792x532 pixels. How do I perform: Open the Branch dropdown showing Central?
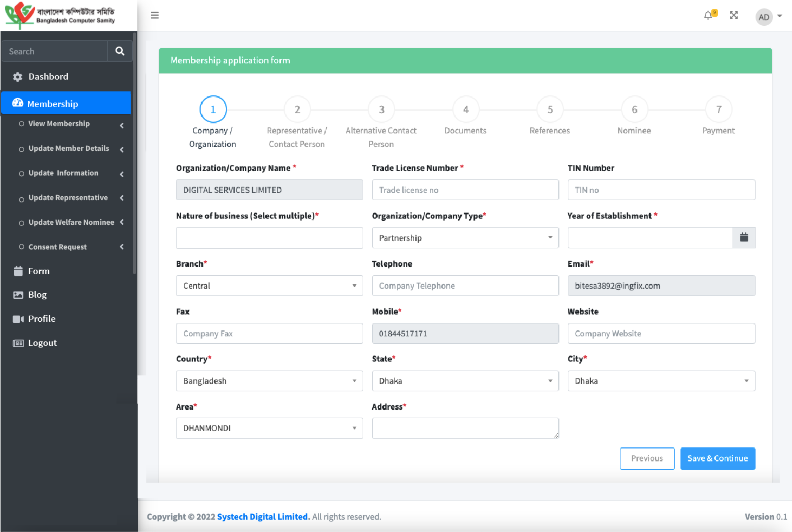(269, 286)
